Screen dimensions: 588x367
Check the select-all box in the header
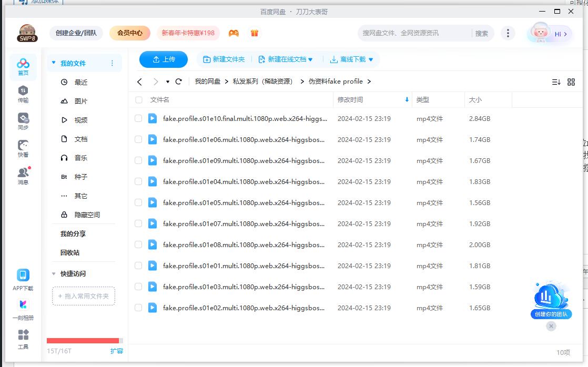[x=138, y=99]
